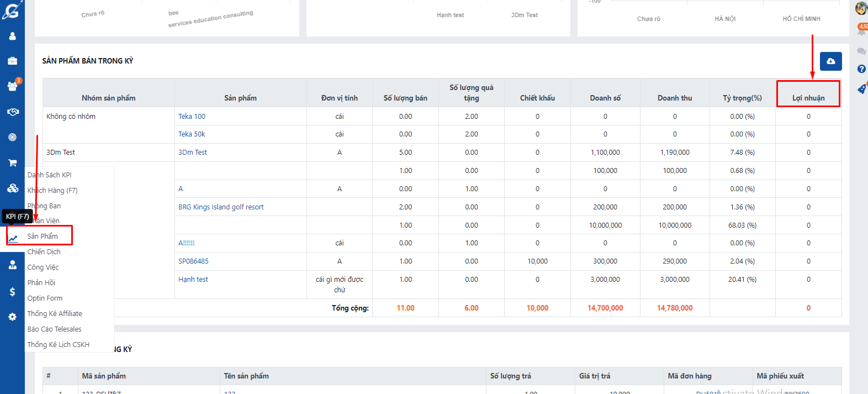Click the user avatar at top right
This screenshot has height=394, width=868.
(x=861, y=8)
